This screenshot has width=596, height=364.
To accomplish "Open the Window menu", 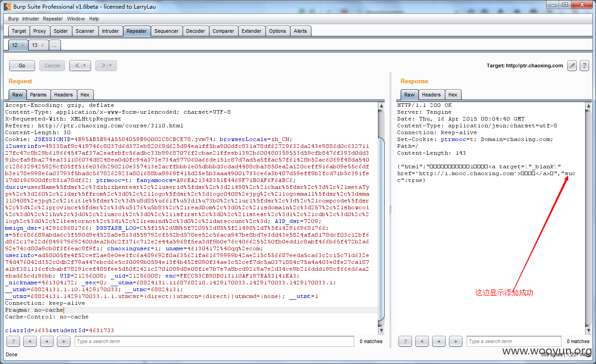I will pos(76,19).
